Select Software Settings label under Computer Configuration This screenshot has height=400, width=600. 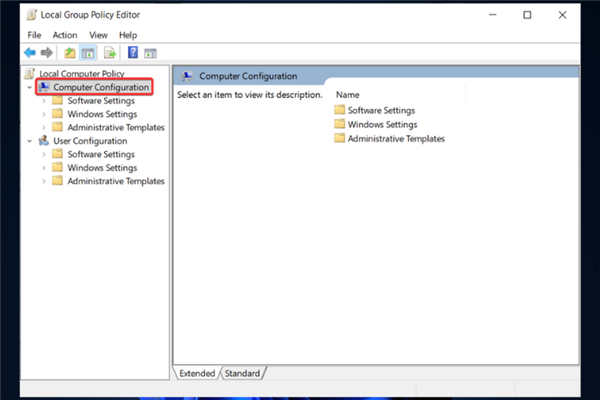(101, 101)
